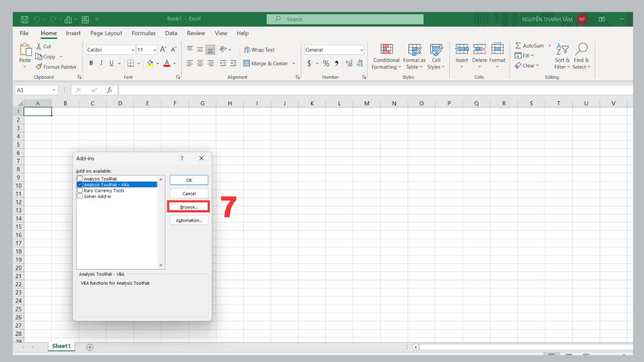Switch to the Page Layout tab
The width and height of the screenshot is (644, 362).
click(x=106, y=33)
